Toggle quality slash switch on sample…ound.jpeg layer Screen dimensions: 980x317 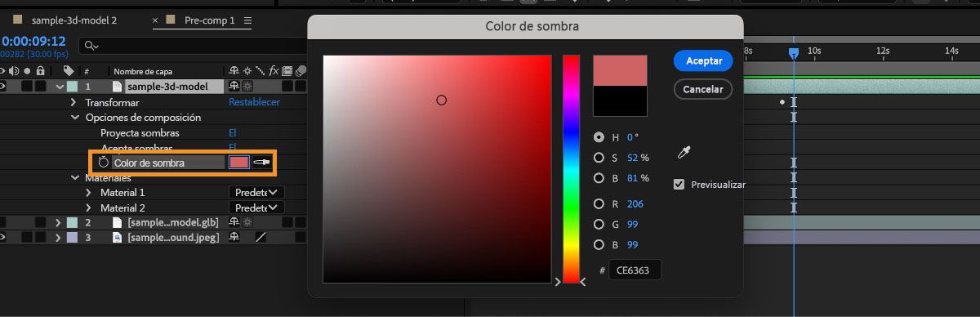[x=261, y=237]
